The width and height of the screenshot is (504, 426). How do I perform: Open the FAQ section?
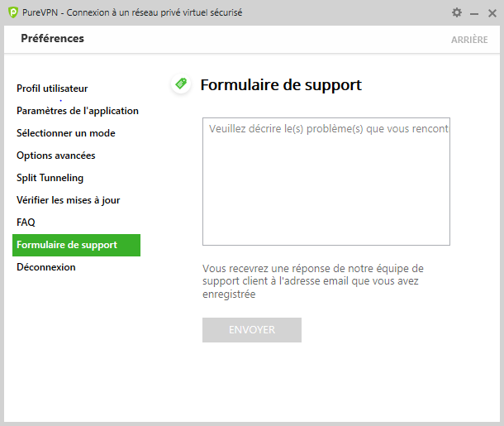click(26, 223)
